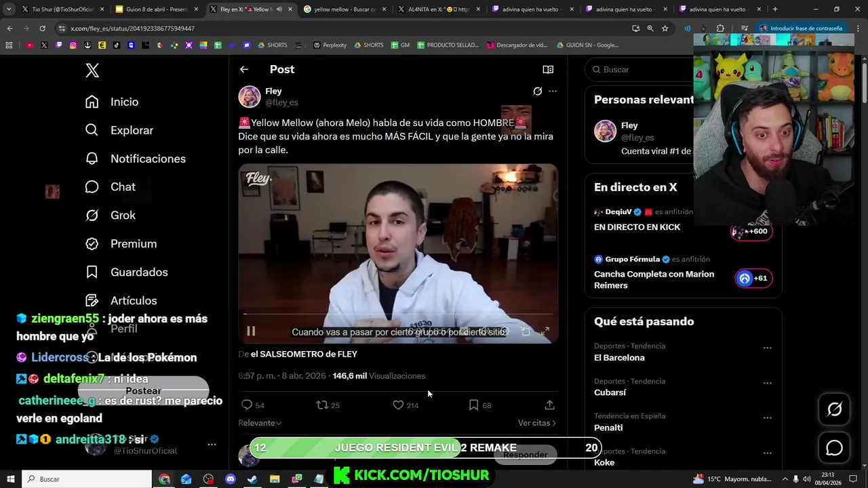Open options for Cubarsí trend
This screenshot has height=488, width=868.
click(x=767, y=383)
